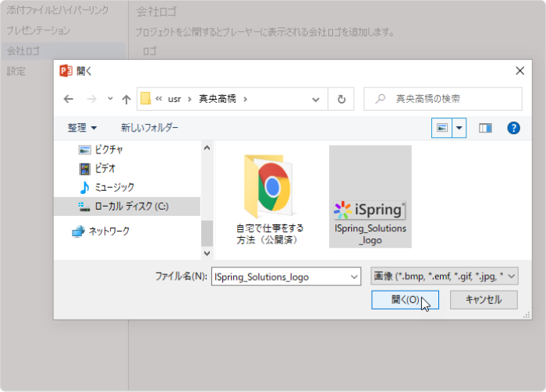Image resolution: width=546 pixels, height=392 pixels.
Task: Click the キャンセル button
Action: click(x=484, y=300)
